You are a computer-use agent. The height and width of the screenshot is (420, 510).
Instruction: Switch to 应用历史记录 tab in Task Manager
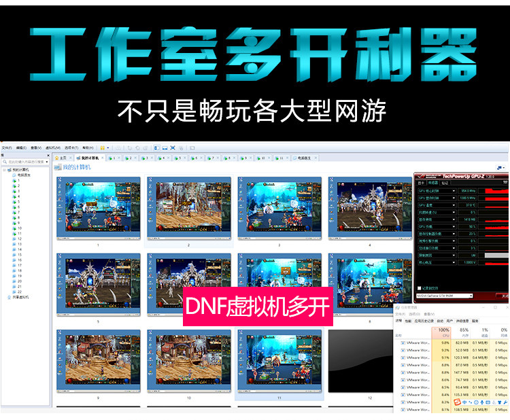pos(424,321)
